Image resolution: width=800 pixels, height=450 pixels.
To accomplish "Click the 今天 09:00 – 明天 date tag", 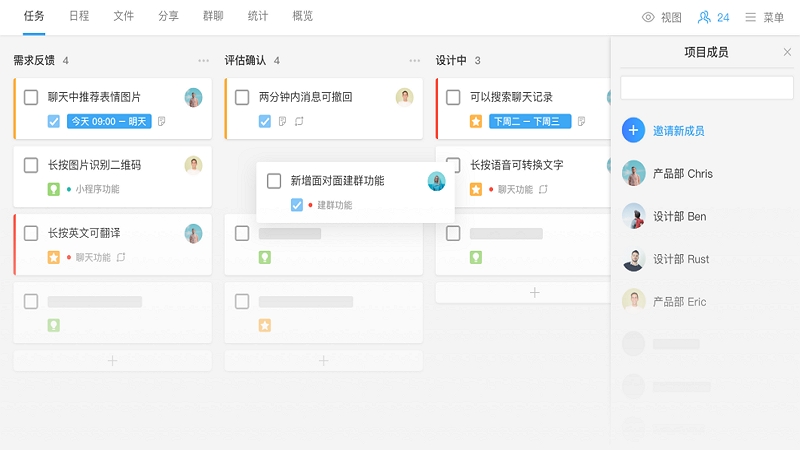I will point(109,121).
